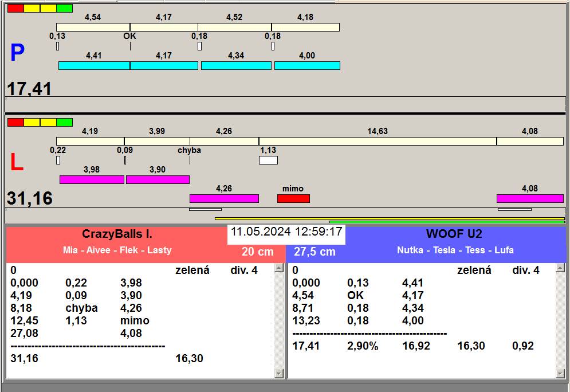Click 12,45 in the CrazyBalls results list
Image resolution: width=570 pixels, height=392 pixels.
24,320
